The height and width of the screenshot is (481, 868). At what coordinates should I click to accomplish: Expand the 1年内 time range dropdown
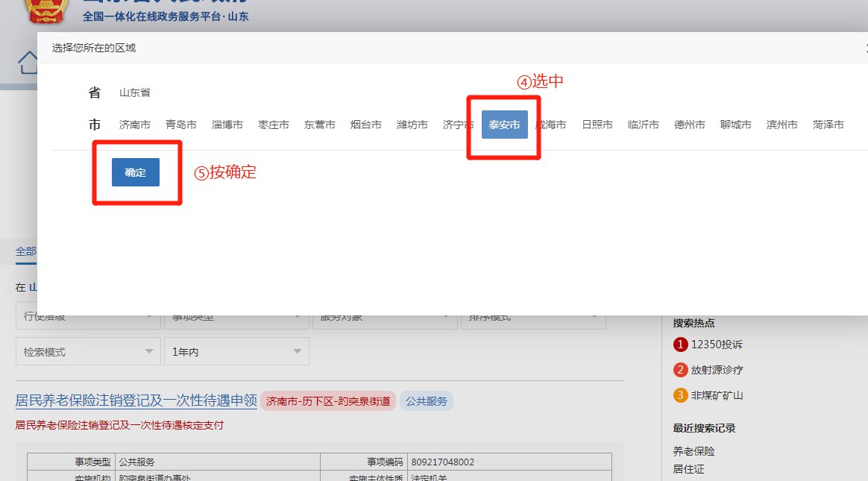(x=236, y=351)
